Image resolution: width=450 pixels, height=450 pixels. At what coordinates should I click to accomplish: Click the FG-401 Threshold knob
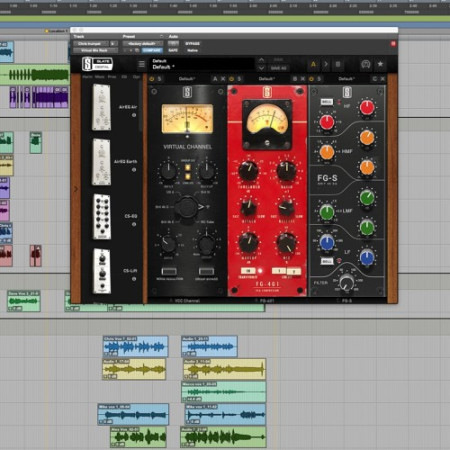[248, 171]
